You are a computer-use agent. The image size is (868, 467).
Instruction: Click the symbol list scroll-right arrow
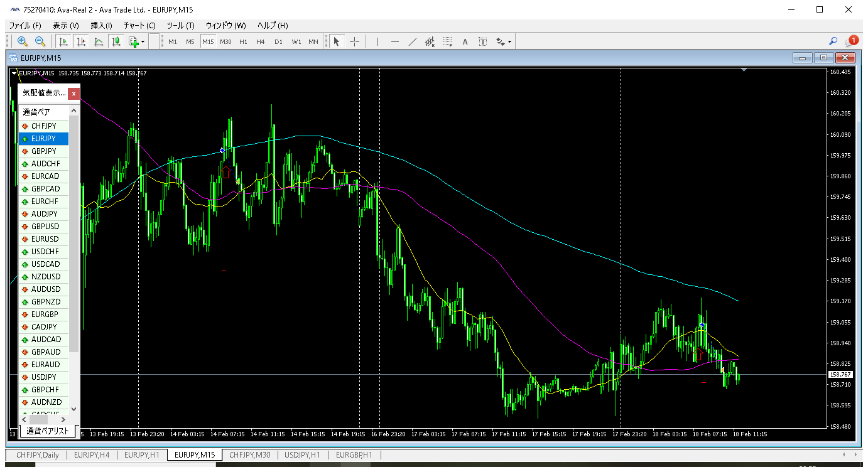point(63,419)
